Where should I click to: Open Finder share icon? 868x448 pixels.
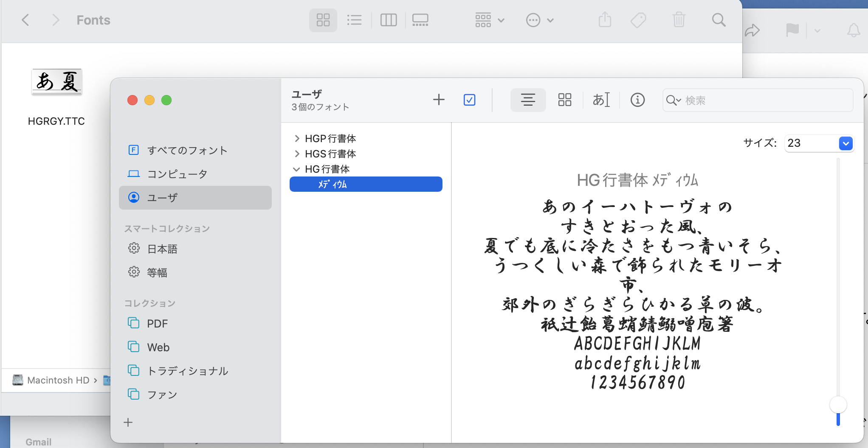click(605, 20)
